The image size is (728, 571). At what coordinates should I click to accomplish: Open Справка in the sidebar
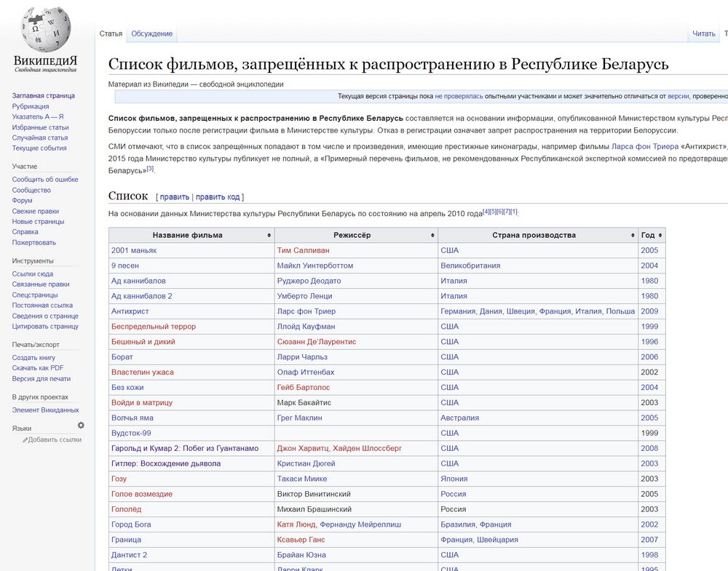tap(25, 231)
